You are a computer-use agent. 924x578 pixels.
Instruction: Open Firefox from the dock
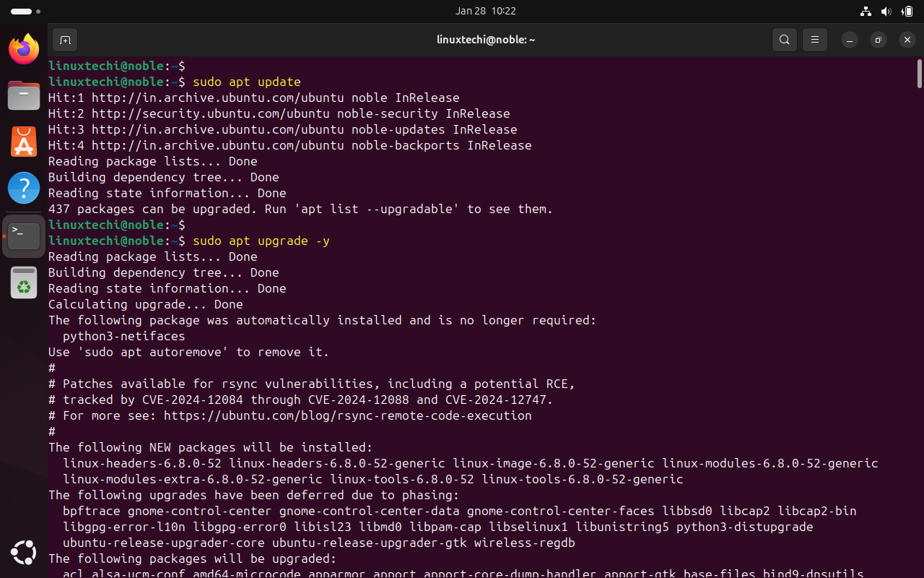click(24, 49)
